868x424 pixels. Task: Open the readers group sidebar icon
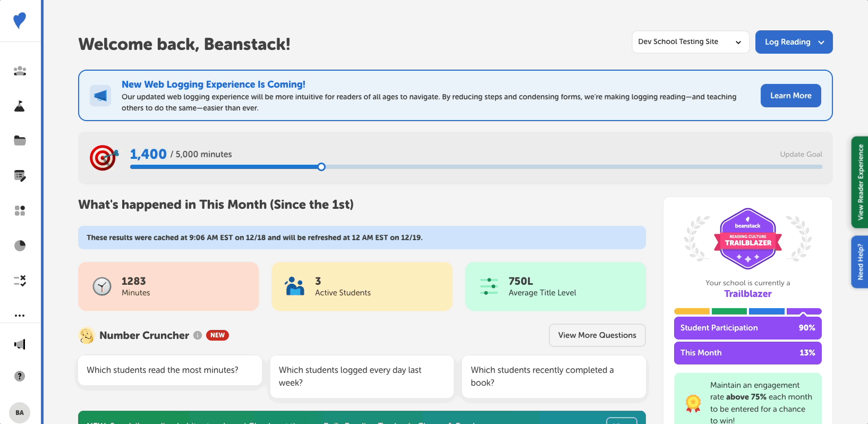coord(20,71)
